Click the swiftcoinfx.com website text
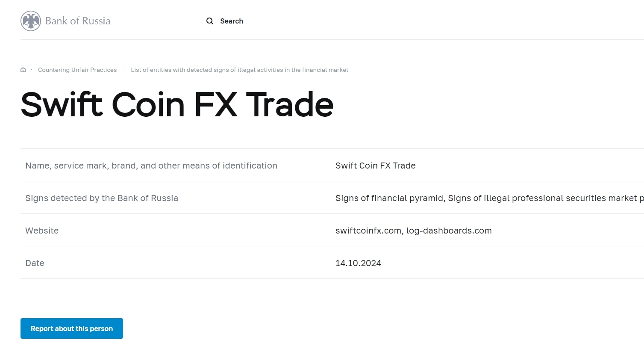Viewport: 644px width, 358px height. coord(368,231)
